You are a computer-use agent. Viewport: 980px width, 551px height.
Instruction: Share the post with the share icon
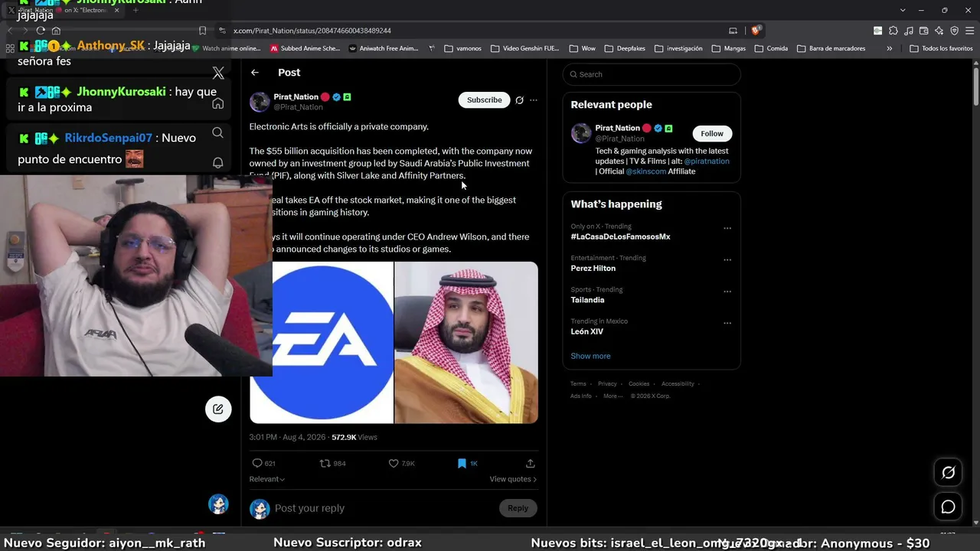coord(530,463)
